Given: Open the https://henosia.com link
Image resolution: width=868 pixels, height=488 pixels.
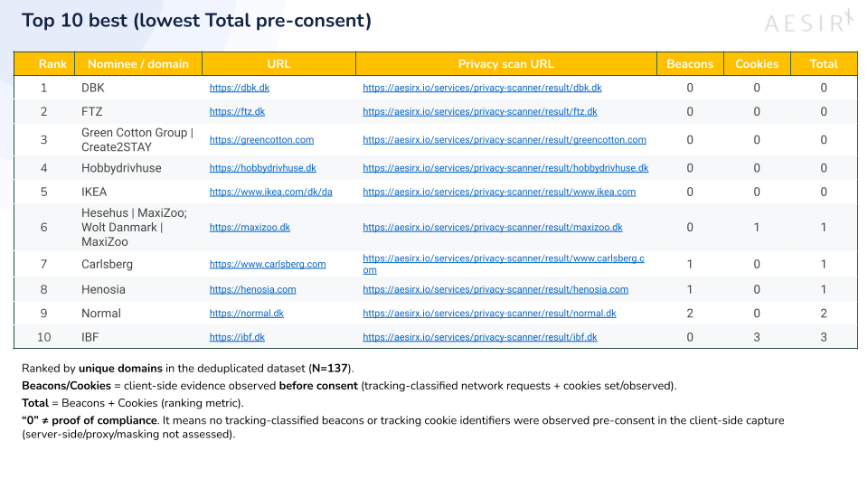Looking at the screenshot, I should [x=252, y=290].
